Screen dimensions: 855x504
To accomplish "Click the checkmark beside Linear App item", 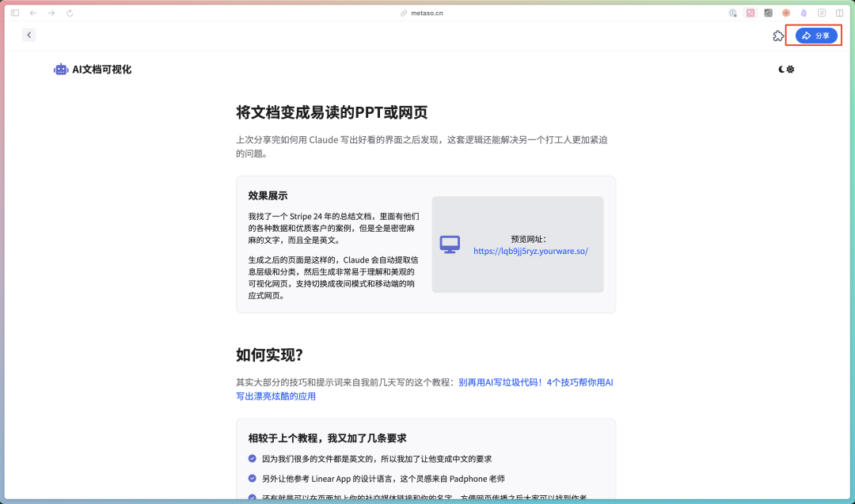I will pyautogui.click(x=252, y=479).
